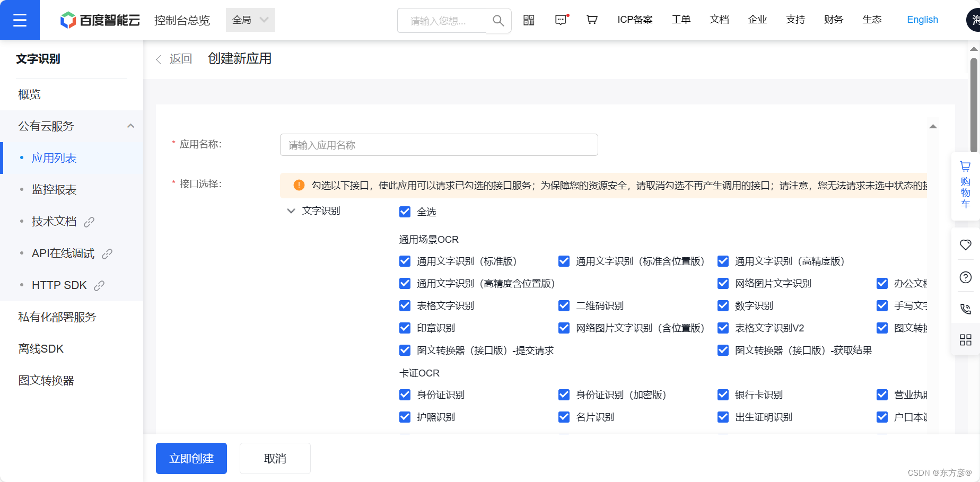Select 概览 in sidebar
The height and width of the screenshot is (482, 980).
point(30,94)
